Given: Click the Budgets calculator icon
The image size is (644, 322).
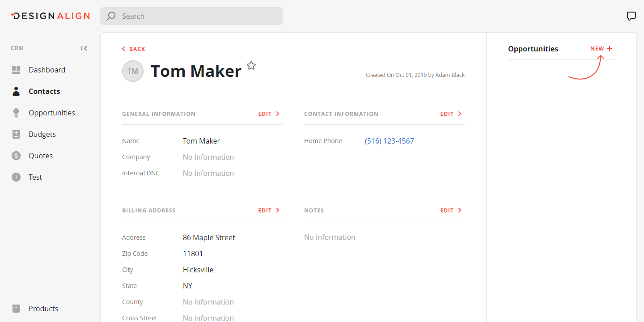Looking at the screenshot, I should pos(16,134).
